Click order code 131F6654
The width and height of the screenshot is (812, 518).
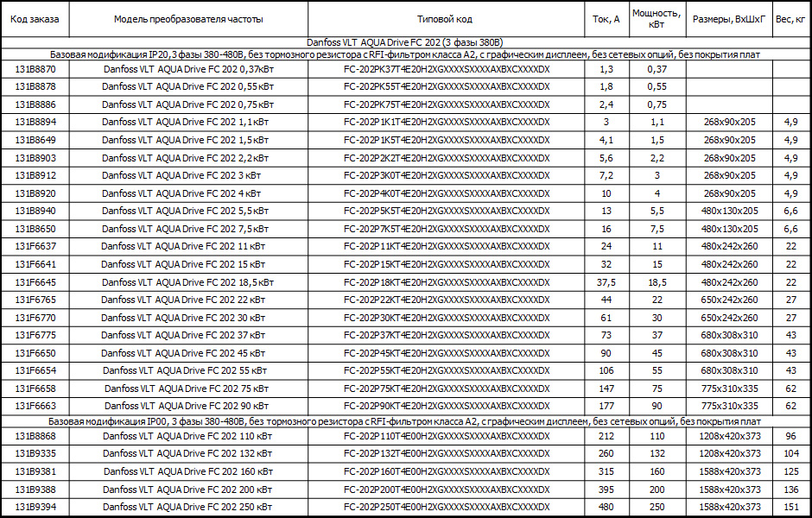click(x=35, y=370)
